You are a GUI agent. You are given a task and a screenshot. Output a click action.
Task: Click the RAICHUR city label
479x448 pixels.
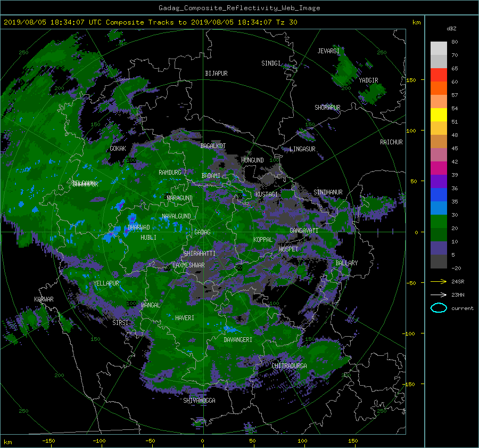point(391,142)
